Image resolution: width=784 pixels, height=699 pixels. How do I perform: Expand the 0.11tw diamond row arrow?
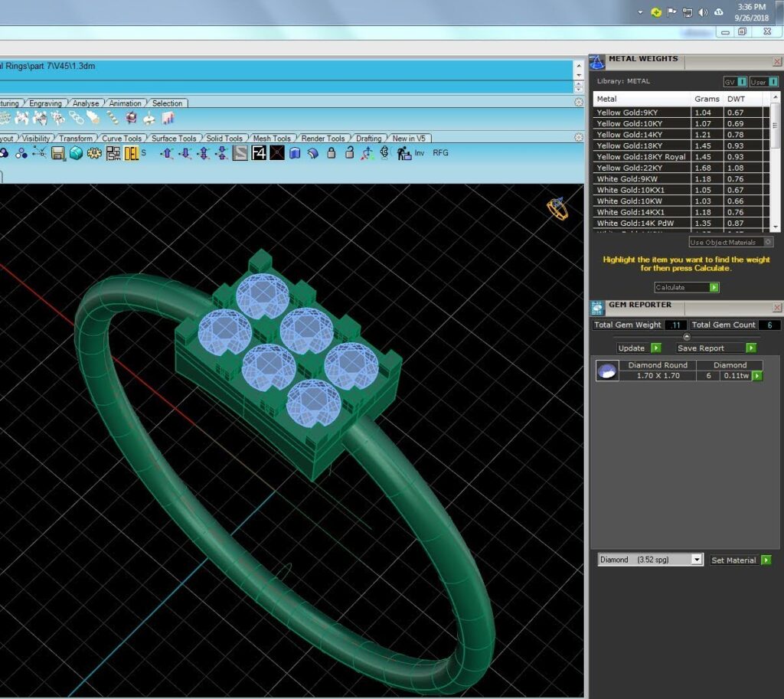point(757,375)
